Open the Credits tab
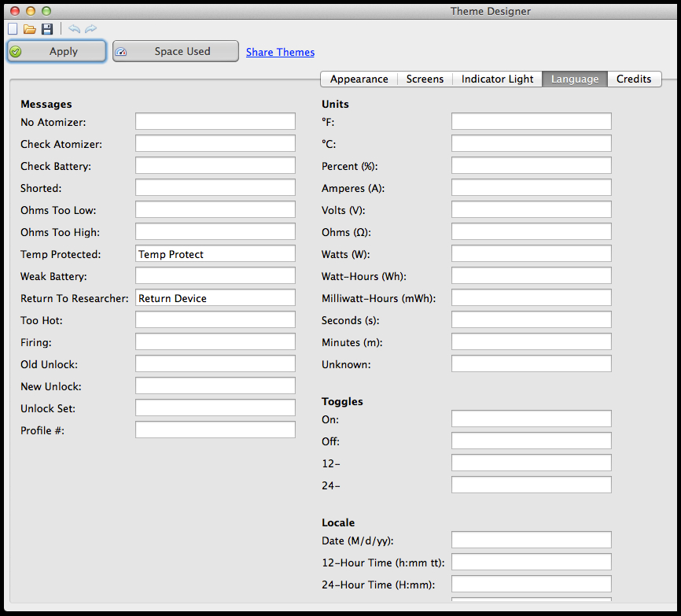 pyautogui.click(x=633, y=79)
